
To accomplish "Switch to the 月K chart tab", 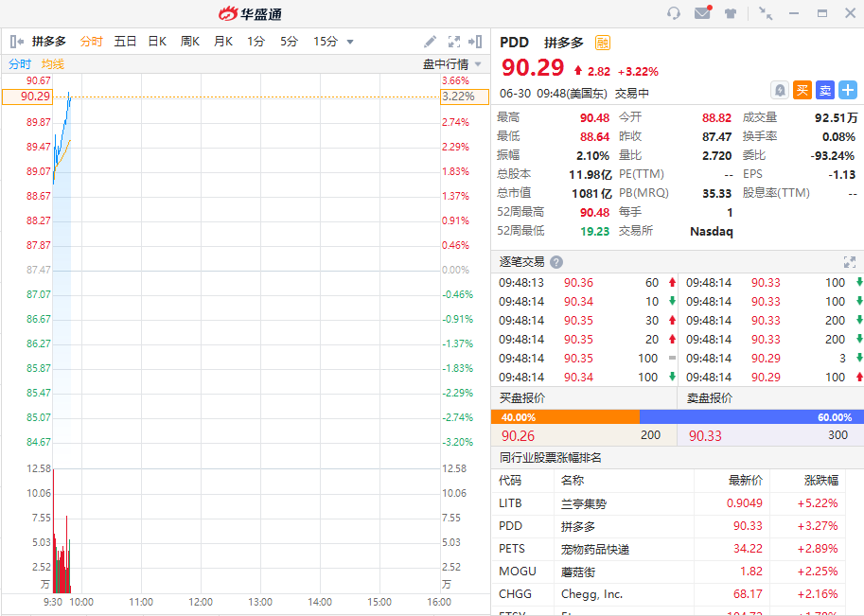I will point(223,42).
